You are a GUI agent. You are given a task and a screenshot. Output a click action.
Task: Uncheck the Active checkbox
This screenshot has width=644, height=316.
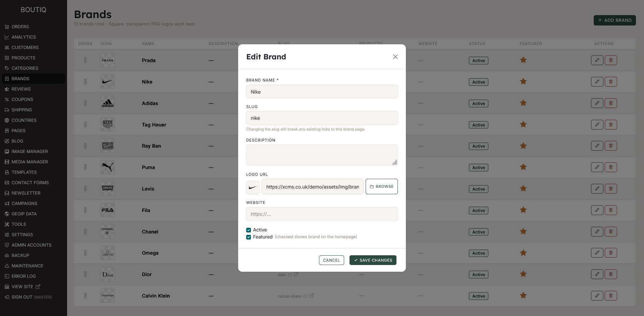(x=249, y=230)
